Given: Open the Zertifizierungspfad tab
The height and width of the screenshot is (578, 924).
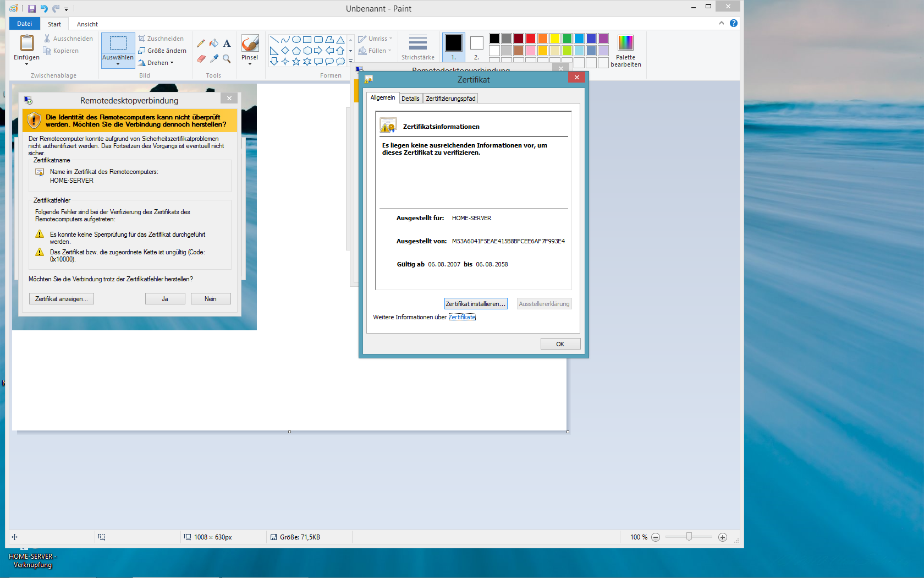Looking at the screenshot, I should coord(450,99).
